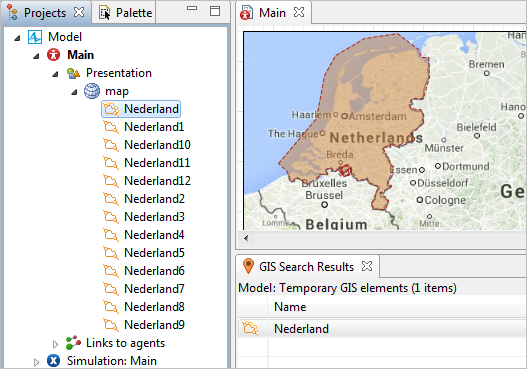Expand the Links to agents node
This screenshot has height=369, width=527.
(55, 344)
